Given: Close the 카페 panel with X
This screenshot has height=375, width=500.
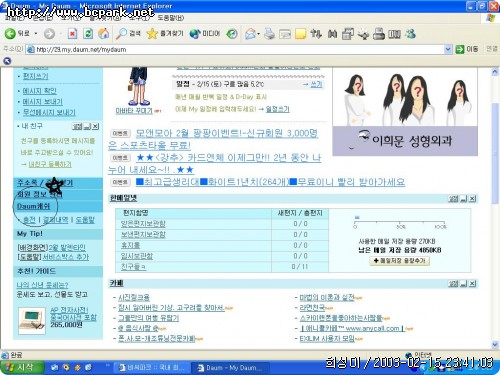Looking at the screenshot, I should tap(472, 284).
